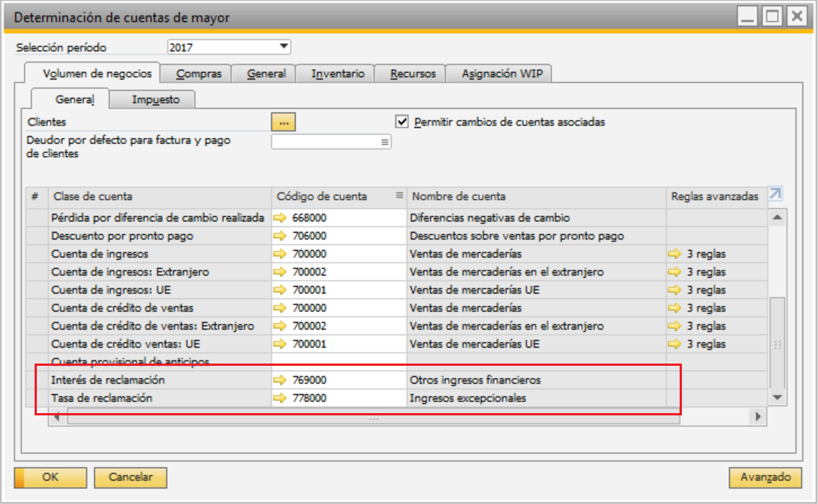Click link arrow next to account code 668000
Screen dimensions: 818x504
click(x=281, y=218)
